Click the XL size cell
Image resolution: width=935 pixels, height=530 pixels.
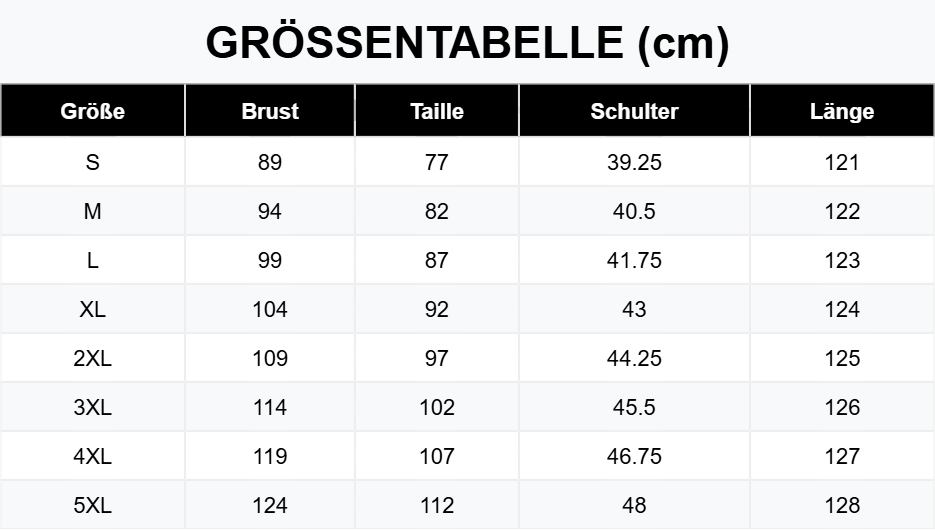coord(92,309)
